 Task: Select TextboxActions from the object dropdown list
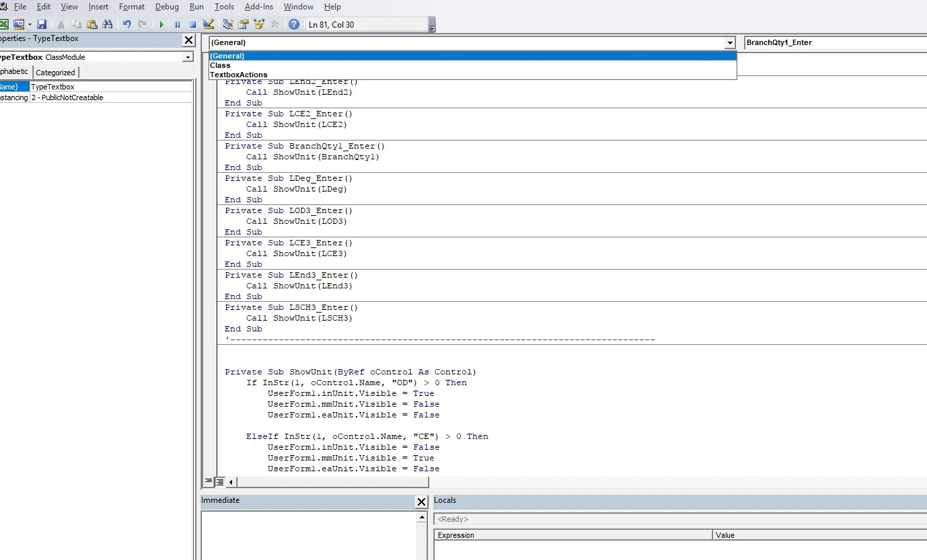[x=238, y=75]
